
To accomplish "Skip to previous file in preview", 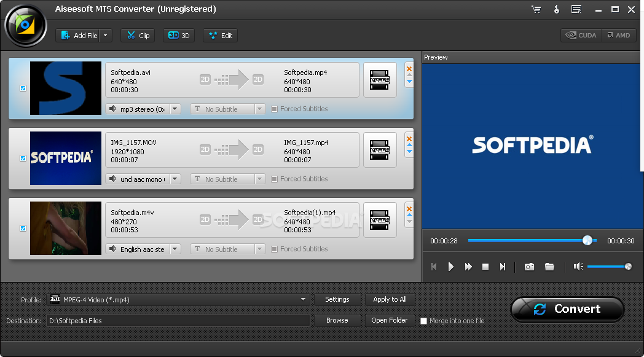I will tap(434, 267).
